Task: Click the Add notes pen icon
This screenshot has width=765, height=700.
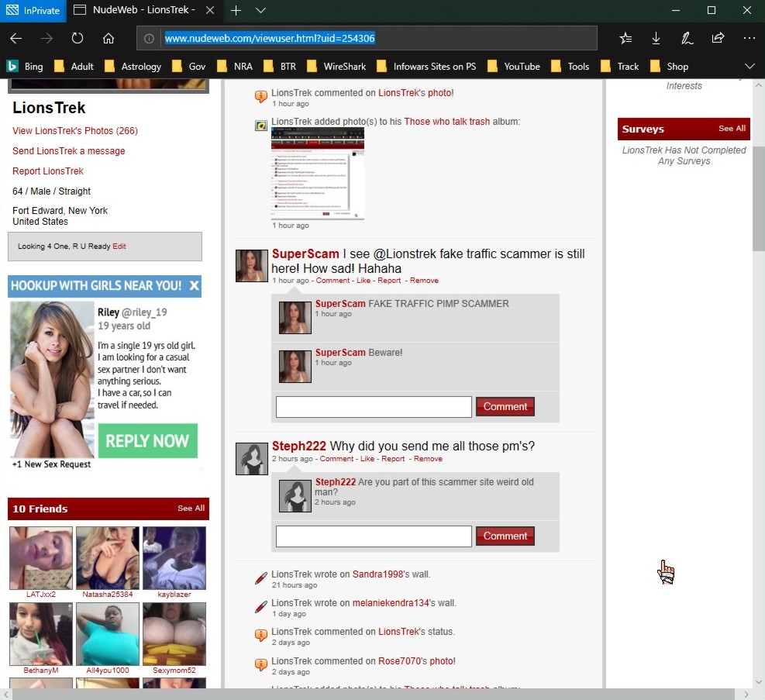Action: 687,38
